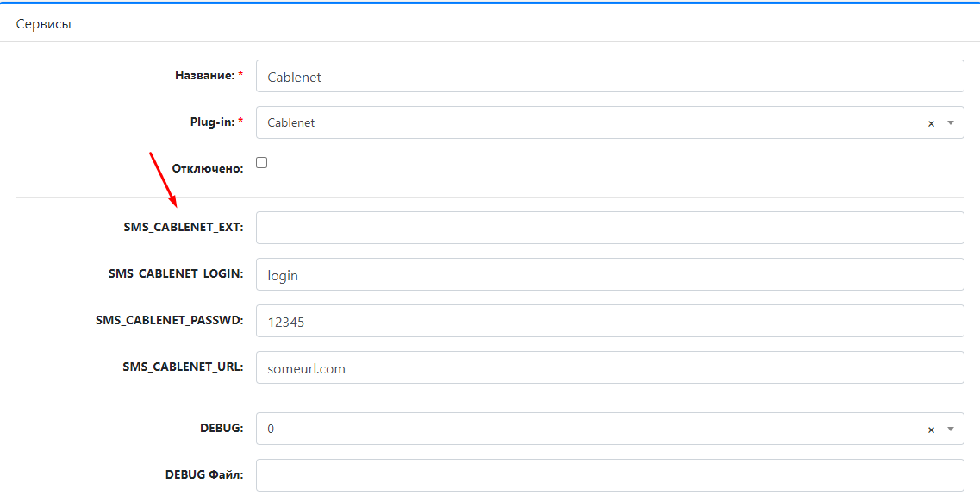Toggle the Отключено checkbox
The height and width of the screenshot is (502, 980).
[x=262, y=162]
